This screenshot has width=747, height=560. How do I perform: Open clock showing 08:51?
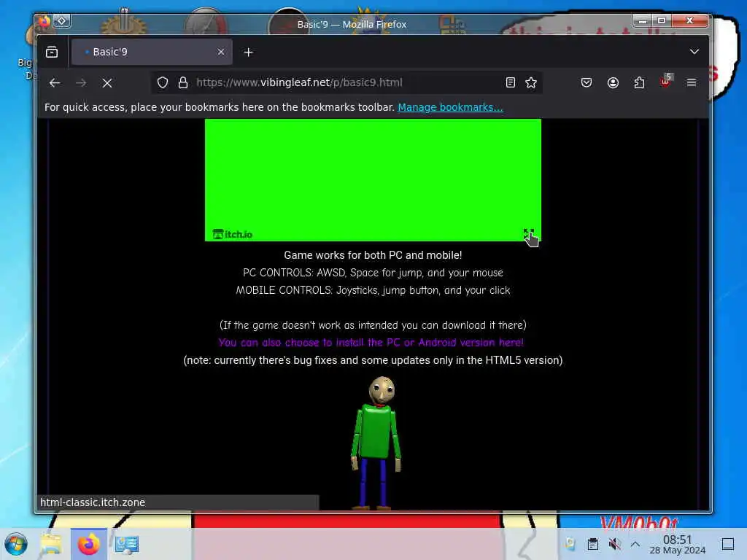(678, 544)
